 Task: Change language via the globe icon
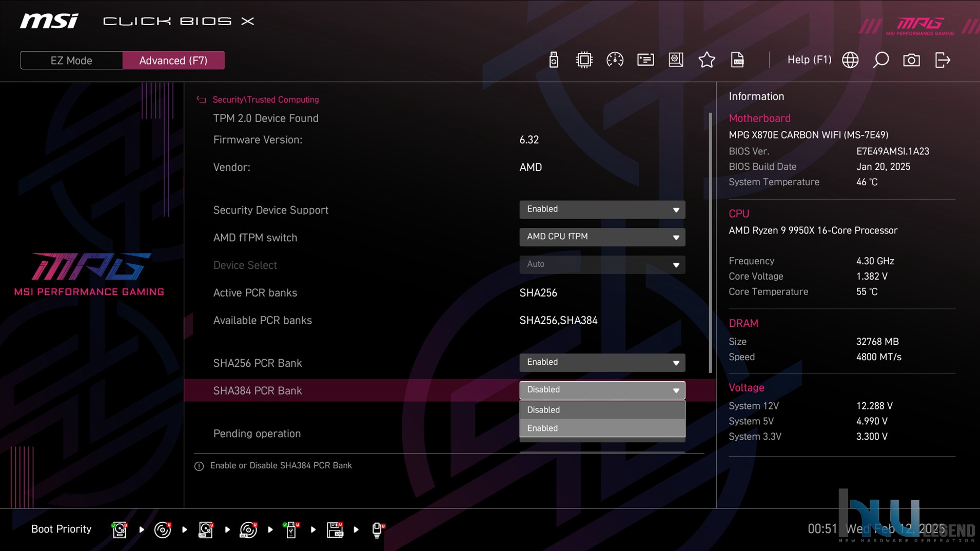850,60
